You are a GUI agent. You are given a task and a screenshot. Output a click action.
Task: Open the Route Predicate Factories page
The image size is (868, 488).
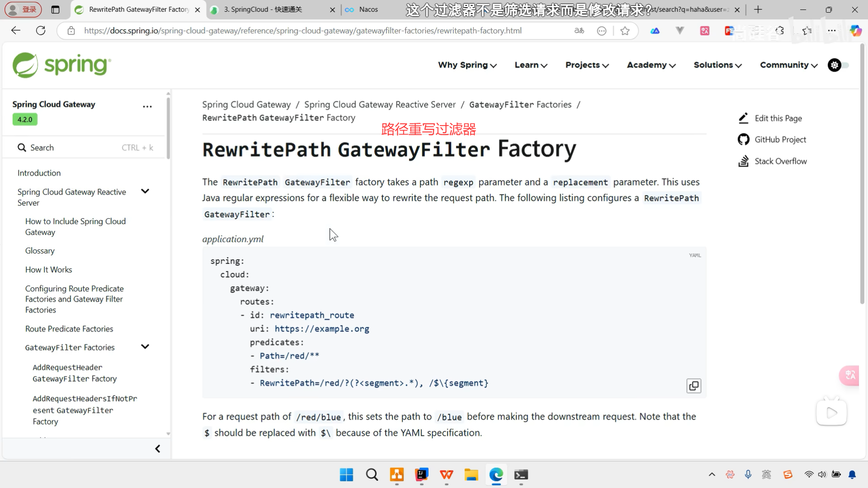[69, 329]
